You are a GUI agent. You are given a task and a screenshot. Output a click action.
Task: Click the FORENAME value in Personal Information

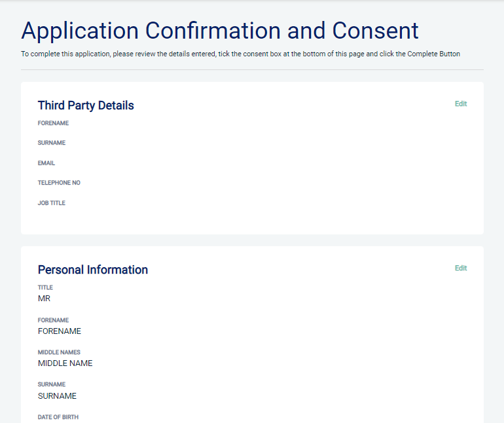(60, 331)
